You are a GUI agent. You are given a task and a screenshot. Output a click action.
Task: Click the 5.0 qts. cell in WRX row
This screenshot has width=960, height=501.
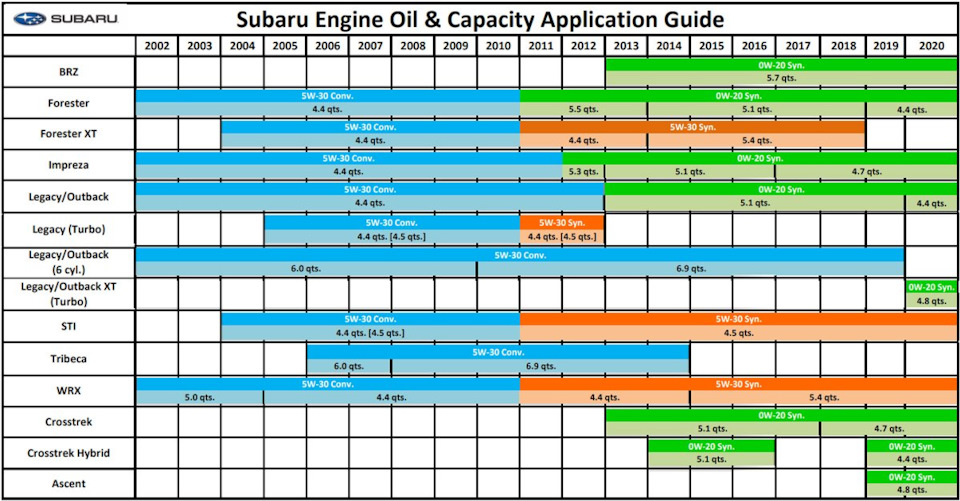pos(200,397)
